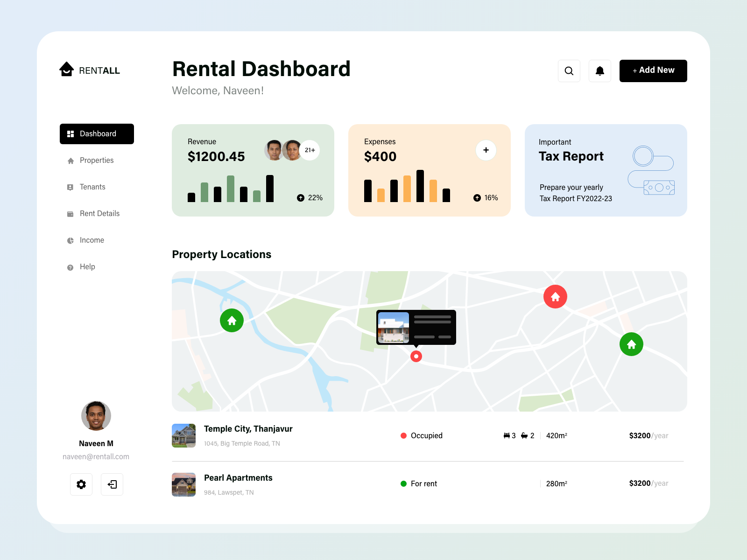Viewport: 747px width, 560px height.
Task: Open the Tenants section
Action: [x=92, y=187]
